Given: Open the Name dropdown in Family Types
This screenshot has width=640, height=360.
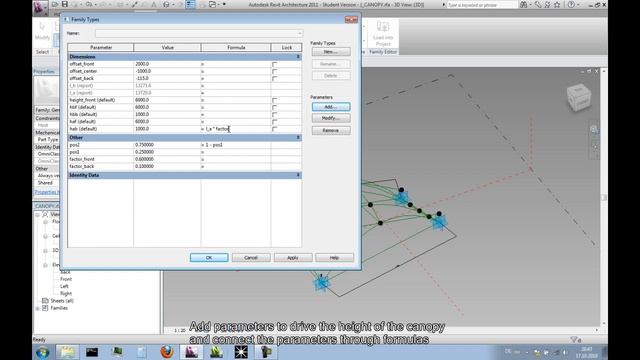Looking at the screenshot, I should tap(300, 33).
